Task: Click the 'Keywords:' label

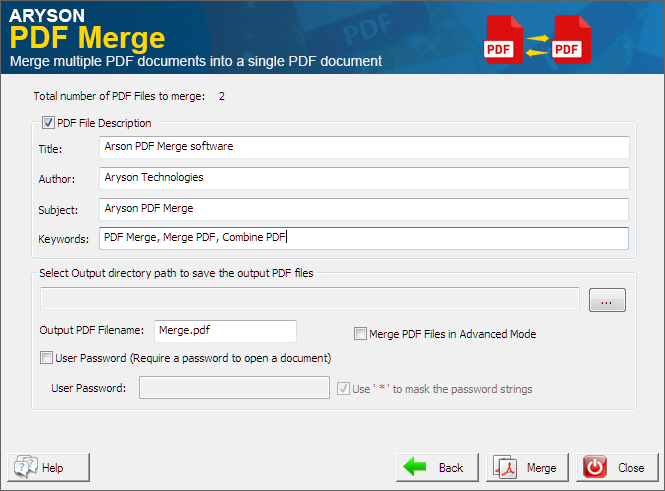Action: coord(64,239)
